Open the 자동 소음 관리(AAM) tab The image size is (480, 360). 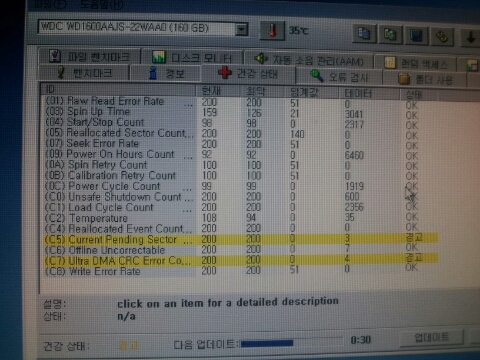(308, 59)
